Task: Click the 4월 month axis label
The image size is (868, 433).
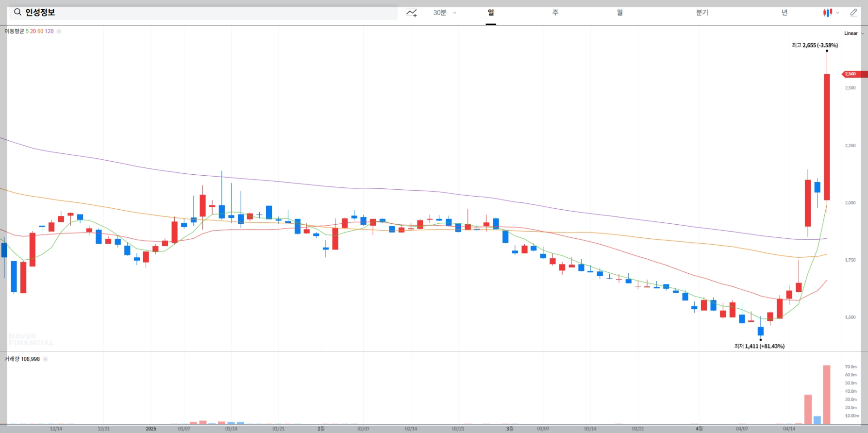Action: tap(699, 429)
